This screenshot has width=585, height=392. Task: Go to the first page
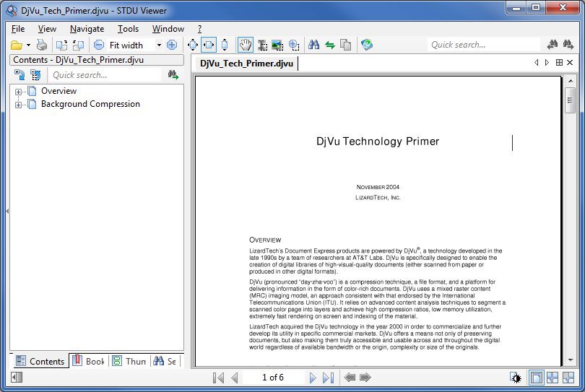(218, 378)
